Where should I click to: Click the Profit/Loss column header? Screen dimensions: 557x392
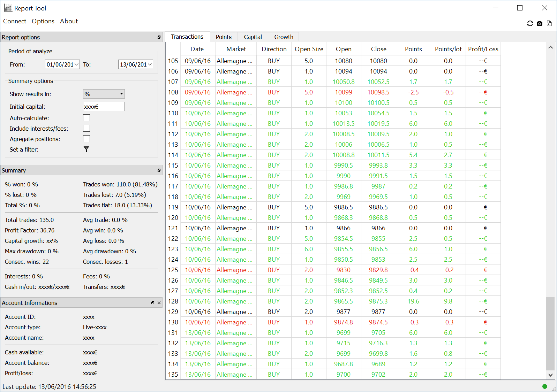(x=483, y=49)
